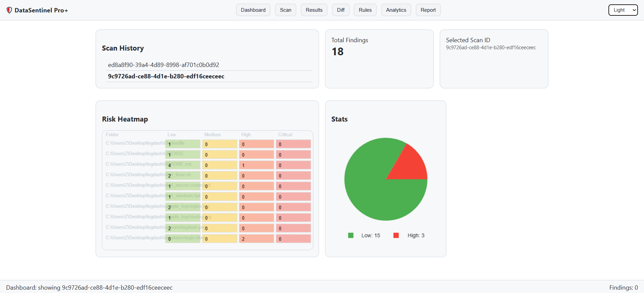Click the Dockerfile row Low cell
Viewport: 644px width, 293px height.
[x=183, y=144]
